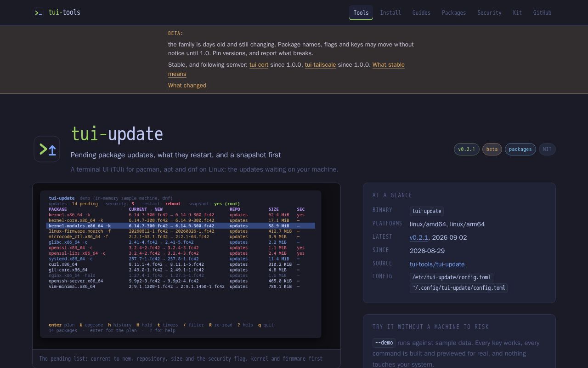This screenshot has width=588, height=368.
Task: Open the Guides nav item
Action: (x=421, y=13)
